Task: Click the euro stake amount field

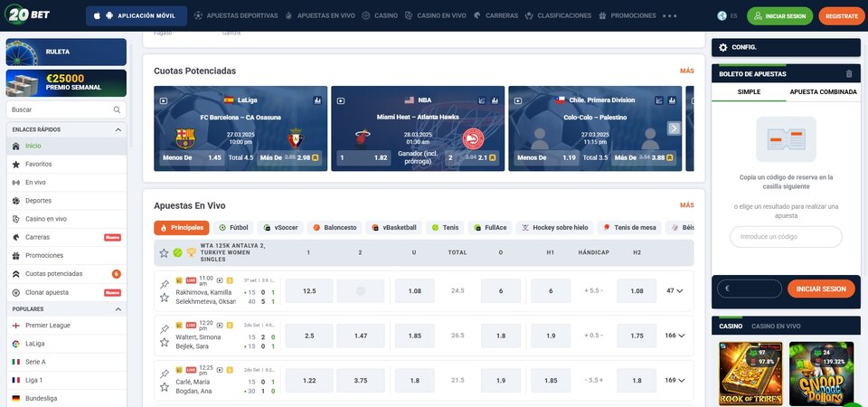Action: 749,289
